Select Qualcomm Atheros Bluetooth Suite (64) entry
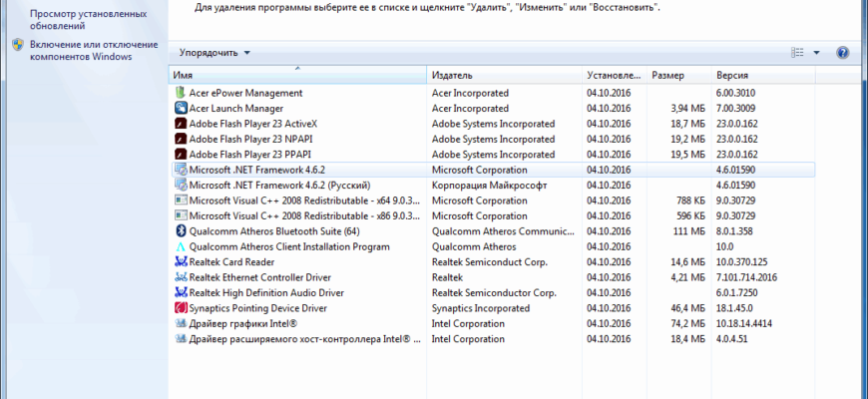Screen dimensions: 868x399 (493, 231)
